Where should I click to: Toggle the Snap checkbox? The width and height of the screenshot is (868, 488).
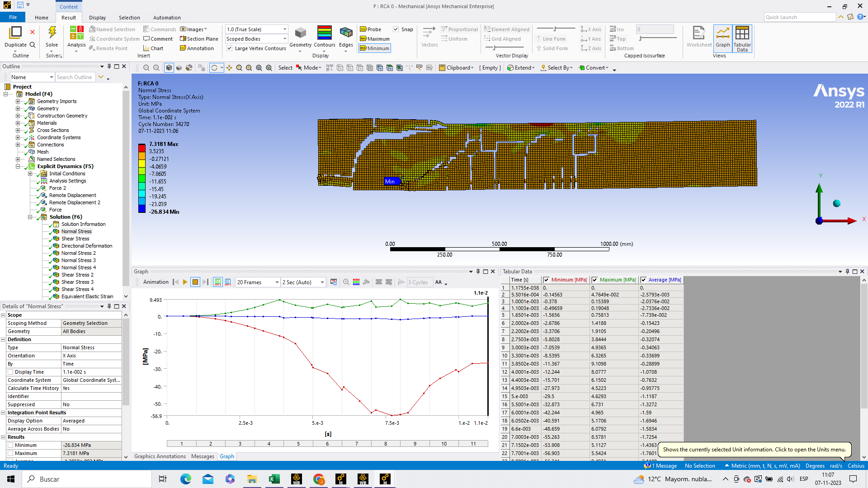[x=396, y=29]
